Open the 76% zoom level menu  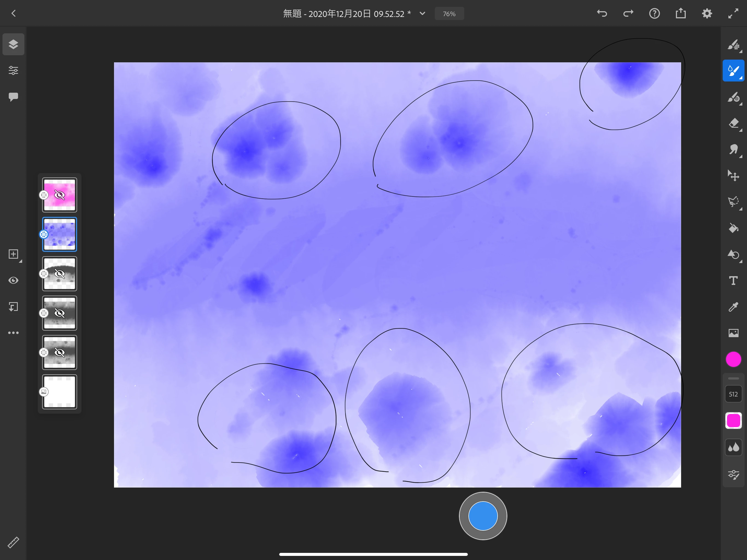449,14
